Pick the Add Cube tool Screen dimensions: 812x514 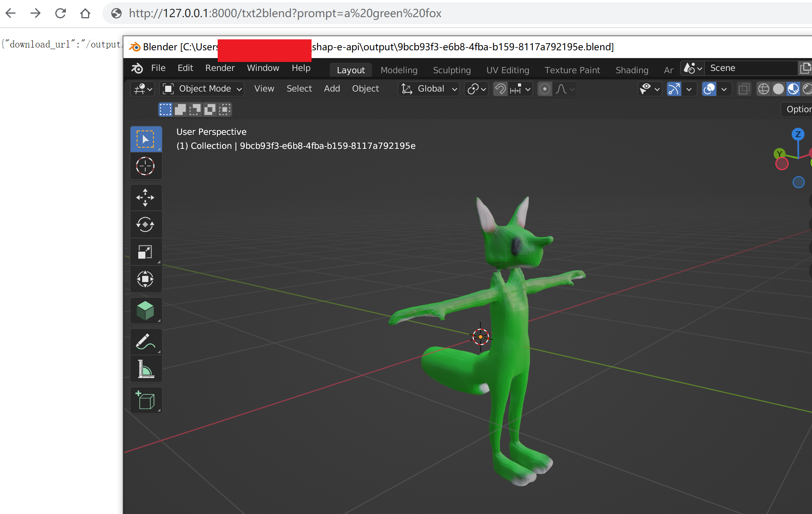(145, 400)
